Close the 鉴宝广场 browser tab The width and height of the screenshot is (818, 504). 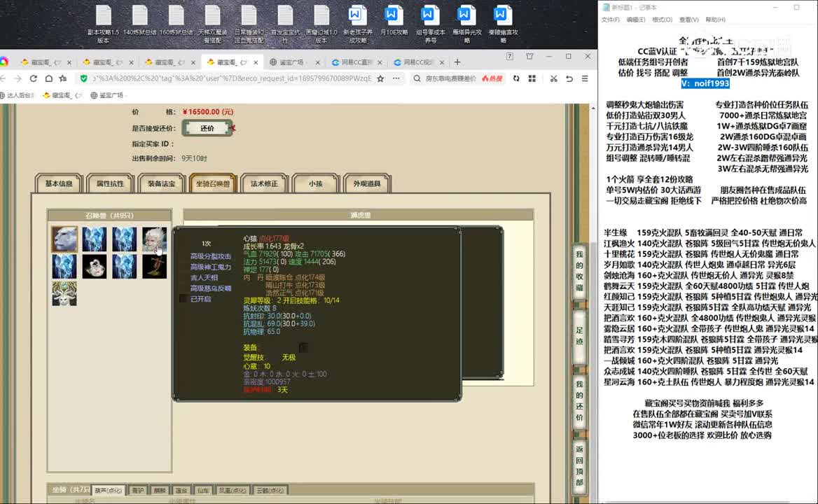pos(318,62)
